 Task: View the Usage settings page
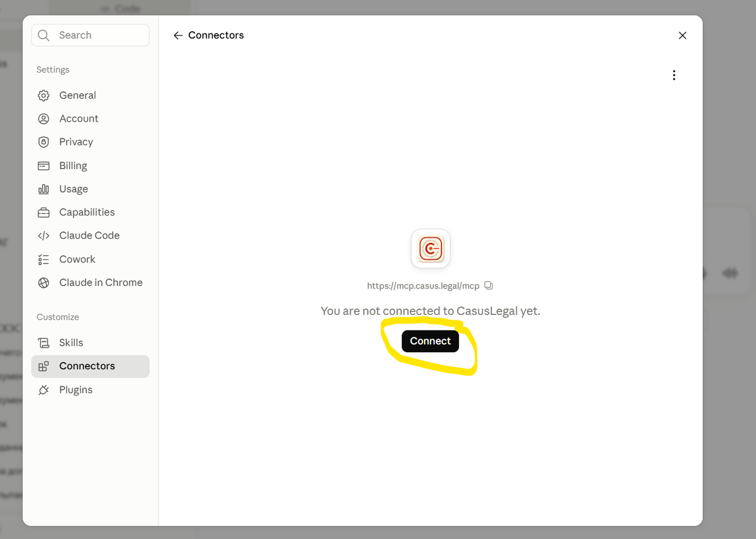90,189
